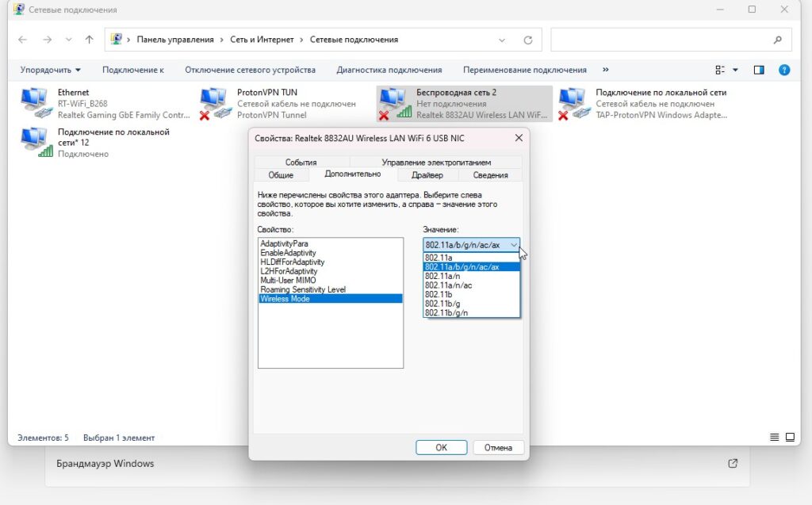
Task: Open the Брандмауэр Windows external link icon
Action: (732, 463)
